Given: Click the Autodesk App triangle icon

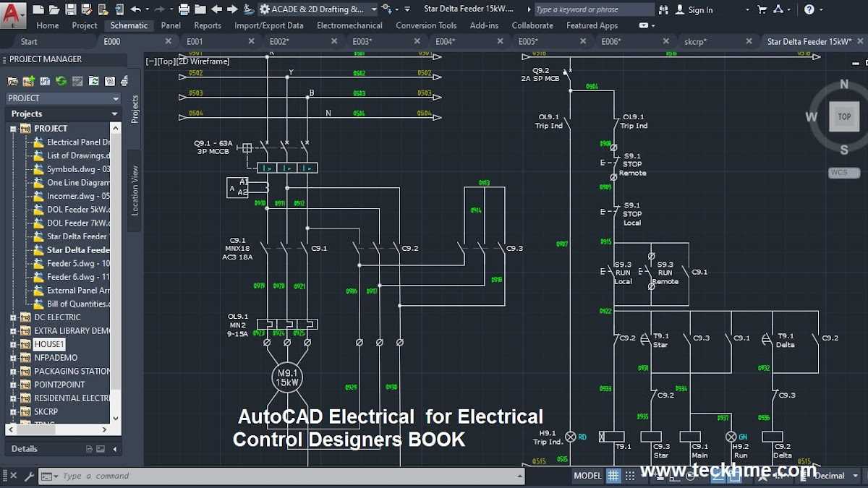Looking at the screenshot, I should (x=778, y=9).
